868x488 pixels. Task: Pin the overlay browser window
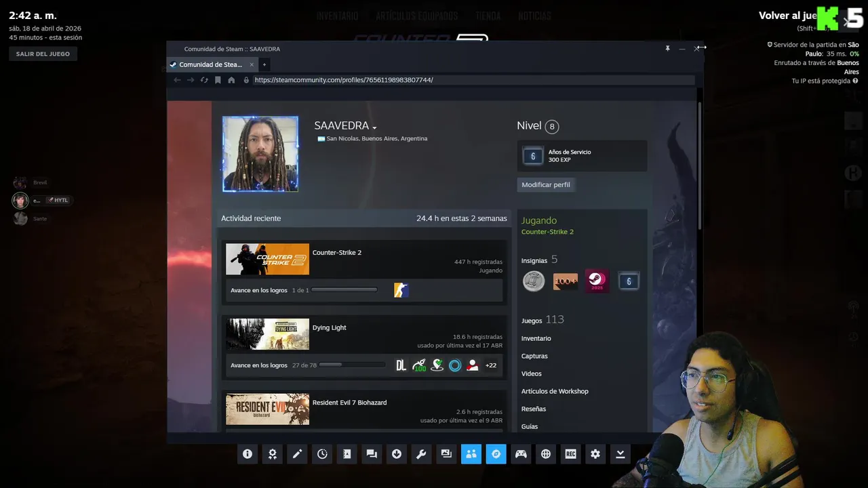(x=667, y=49)
